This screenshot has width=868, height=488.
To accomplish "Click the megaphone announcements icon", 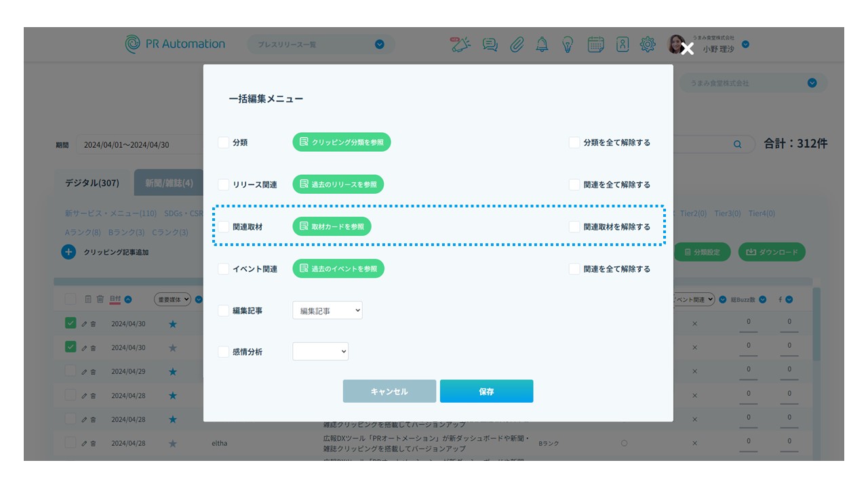I will tap(460, 45).
